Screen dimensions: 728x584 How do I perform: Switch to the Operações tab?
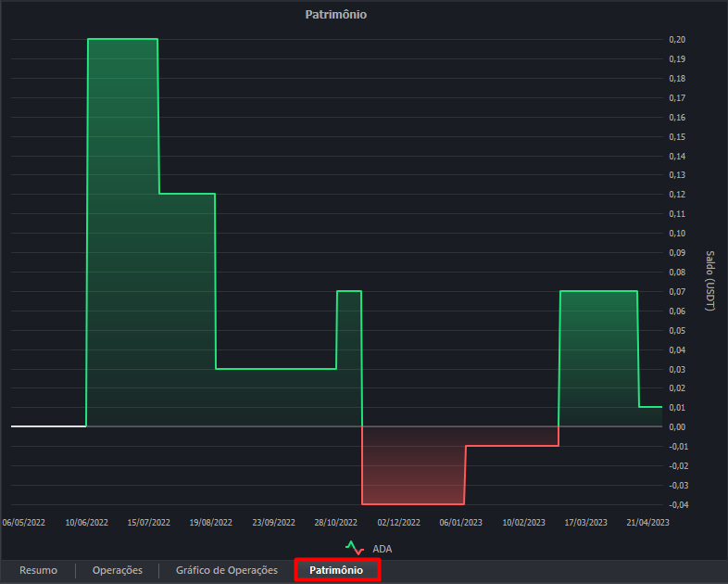tap(118, 570)
